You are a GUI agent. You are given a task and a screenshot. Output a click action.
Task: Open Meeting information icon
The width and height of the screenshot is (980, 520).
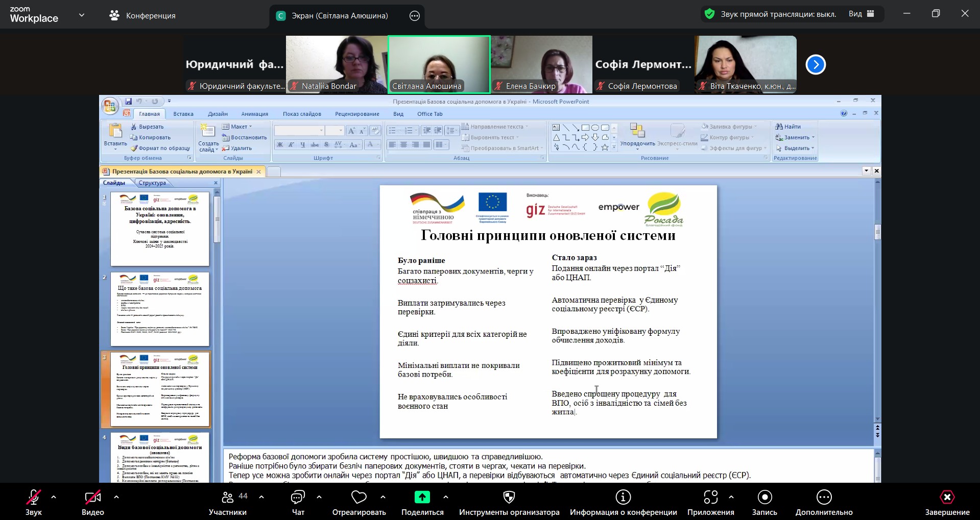tap(623, 498)
